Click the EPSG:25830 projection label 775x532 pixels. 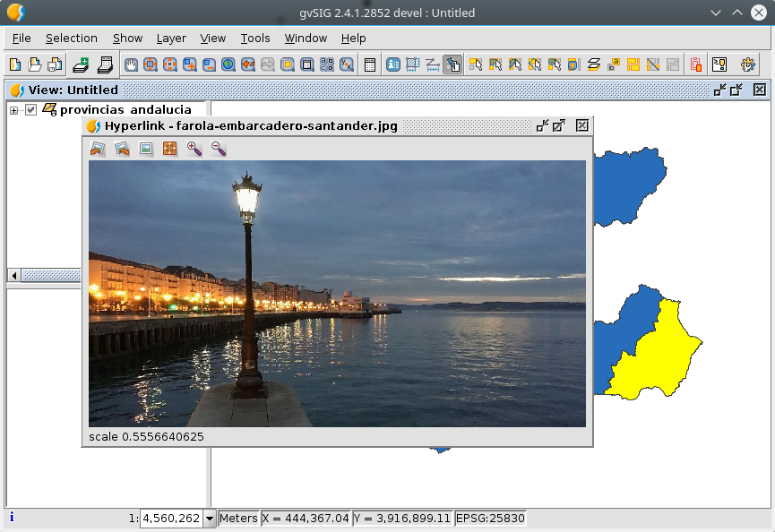pyautogui.click(x=490, y=518)
